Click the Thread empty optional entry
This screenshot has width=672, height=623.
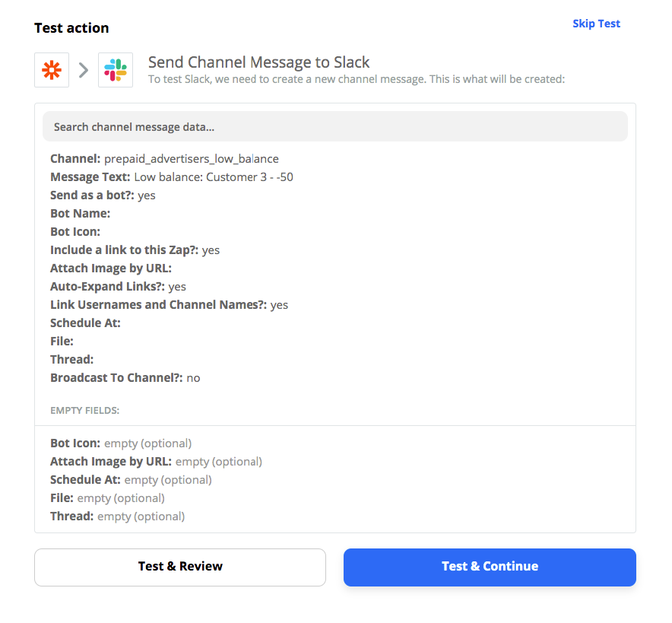point(117,517)
